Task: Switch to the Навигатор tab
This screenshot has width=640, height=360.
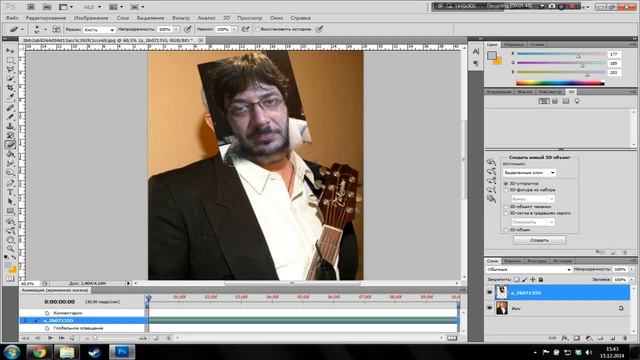Action: [x=549, y=92]
